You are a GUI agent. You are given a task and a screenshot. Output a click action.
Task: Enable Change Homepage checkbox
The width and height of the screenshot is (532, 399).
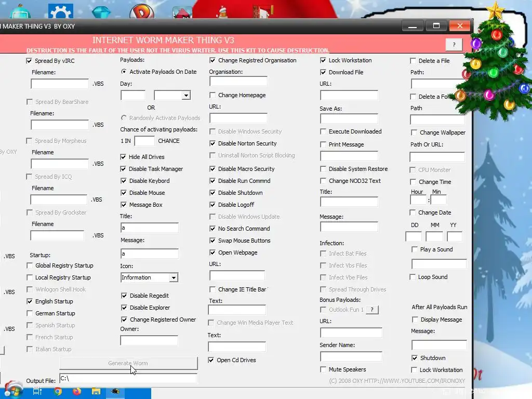(x=212, y=95)
